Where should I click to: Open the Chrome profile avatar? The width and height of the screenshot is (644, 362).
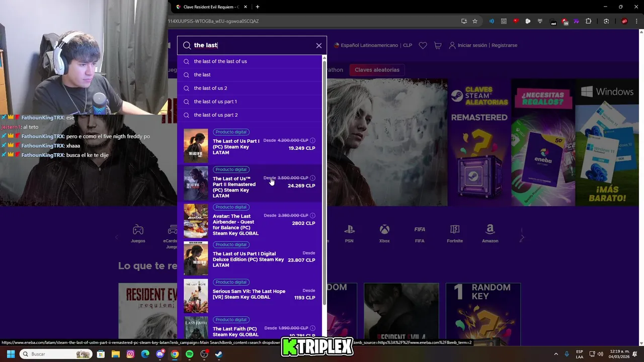click(x=624, y=21)
